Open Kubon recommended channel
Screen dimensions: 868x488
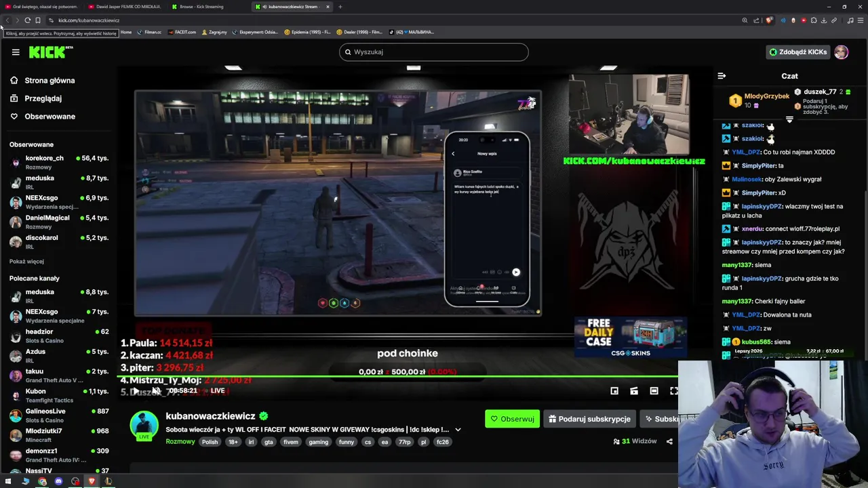58,395
